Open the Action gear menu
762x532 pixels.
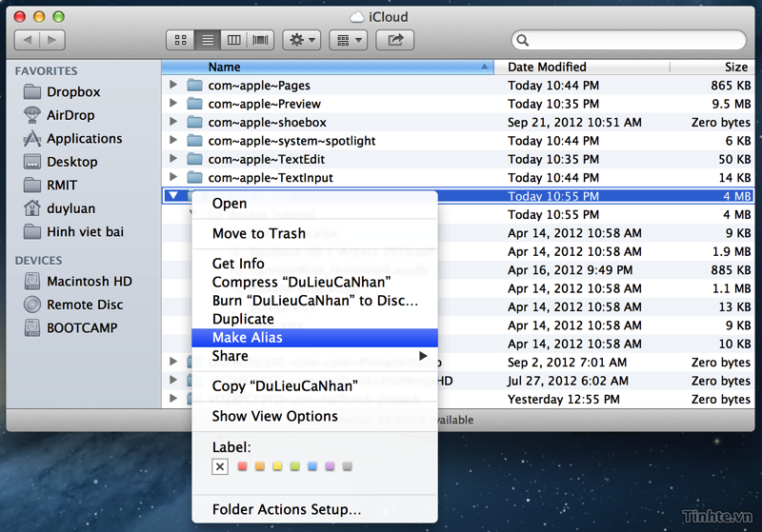tap(302, 40)
